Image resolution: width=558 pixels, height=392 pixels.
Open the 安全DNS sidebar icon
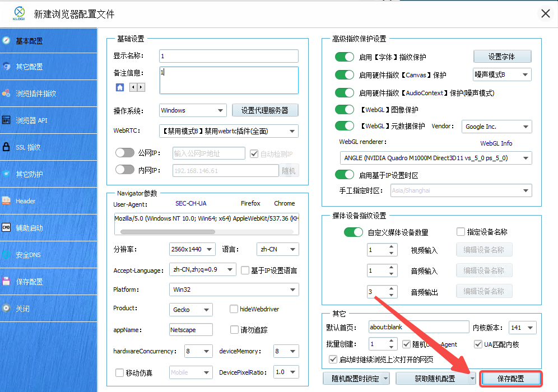pos(6,255)
